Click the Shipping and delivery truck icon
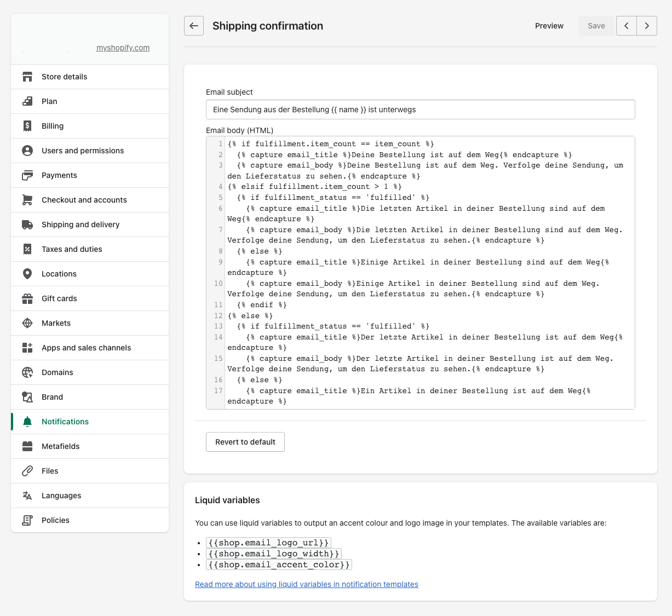672x616 pixels. pyautogui.click(x=27, y=224)
